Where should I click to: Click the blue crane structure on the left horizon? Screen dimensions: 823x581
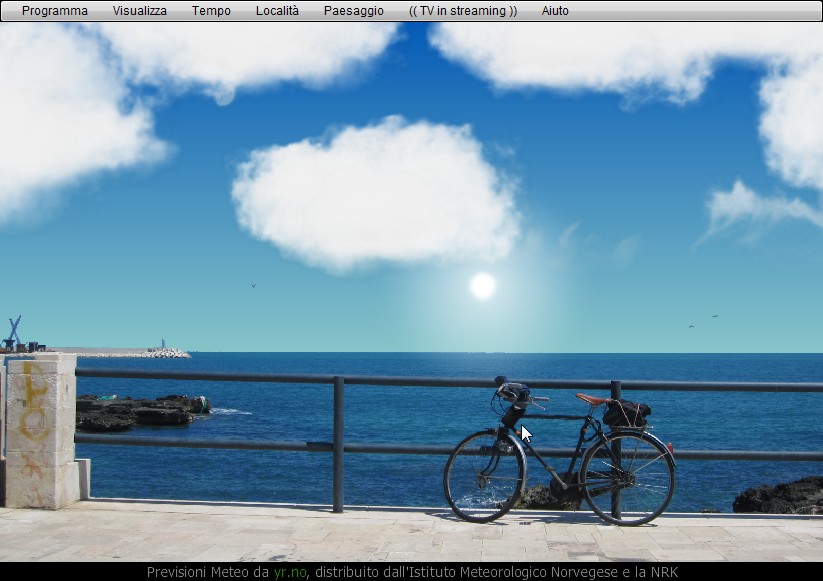pyautogui.click(x=13, y=332)
